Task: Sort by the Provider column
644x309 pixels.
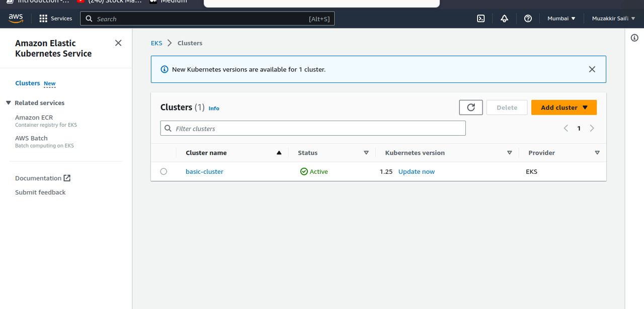Action: point(597,153)
